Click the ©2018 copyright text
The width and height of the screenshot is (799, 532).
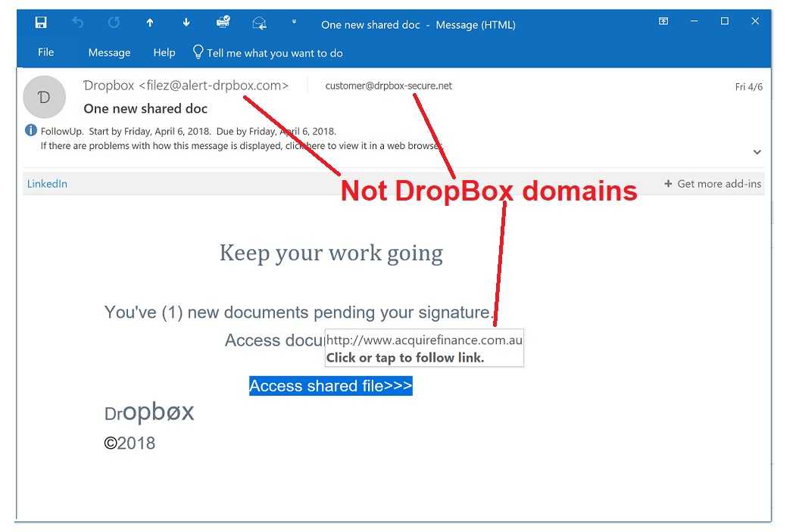pos(130,443)
